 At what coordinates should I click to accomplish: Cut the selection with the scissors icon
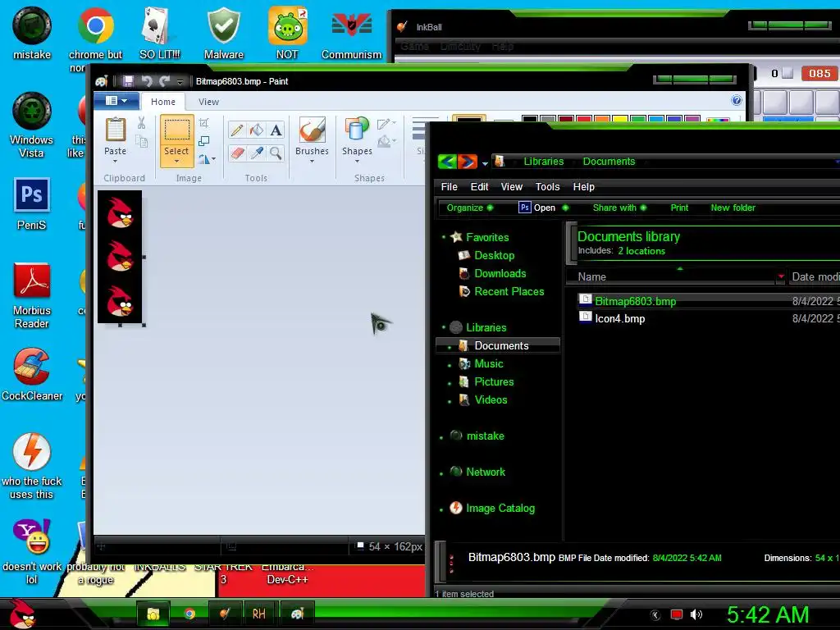click(141, 123)
